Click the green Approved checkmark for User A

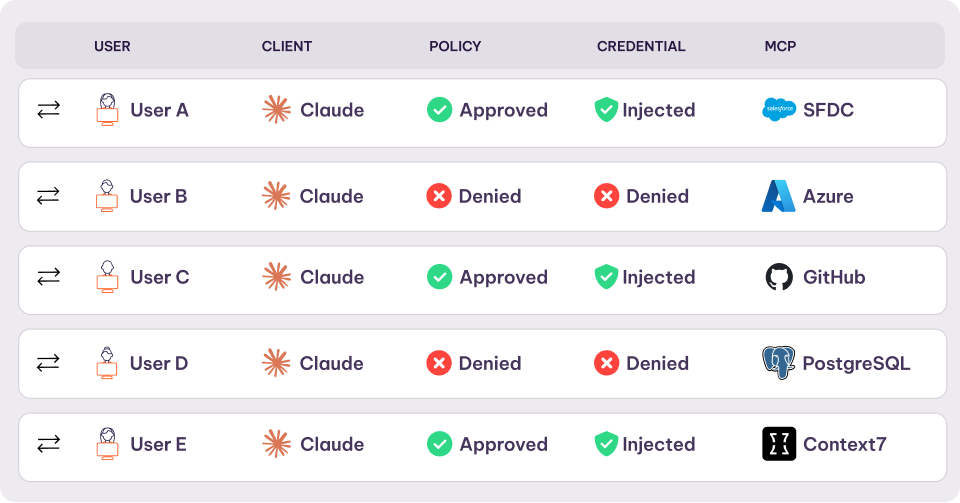(x=439, y=110)
